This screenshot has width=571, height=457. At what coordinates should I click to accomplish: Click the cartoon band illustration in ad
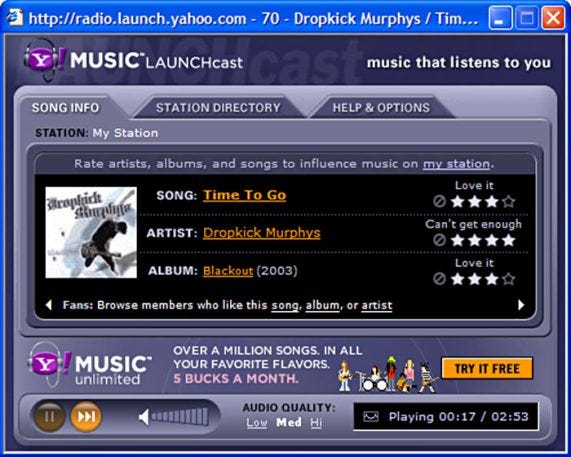click(388, 374)
